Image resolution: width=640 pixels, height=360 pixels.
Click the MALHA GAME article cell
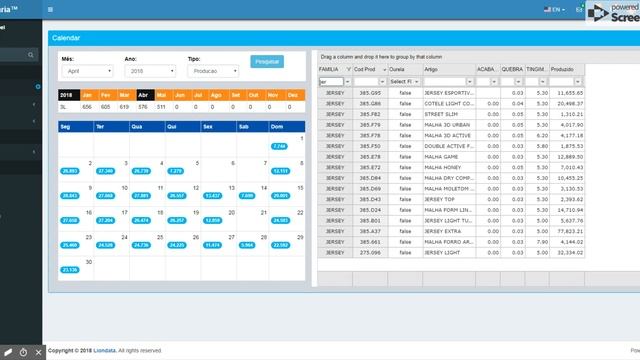click(x=449, y=157)
